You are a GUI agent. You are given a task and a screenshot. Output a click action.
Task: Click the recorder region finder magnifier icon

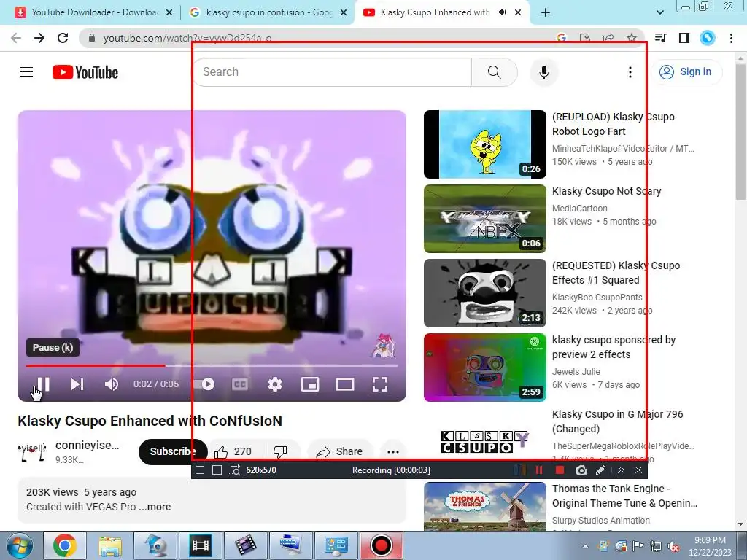tap(234, 470)
